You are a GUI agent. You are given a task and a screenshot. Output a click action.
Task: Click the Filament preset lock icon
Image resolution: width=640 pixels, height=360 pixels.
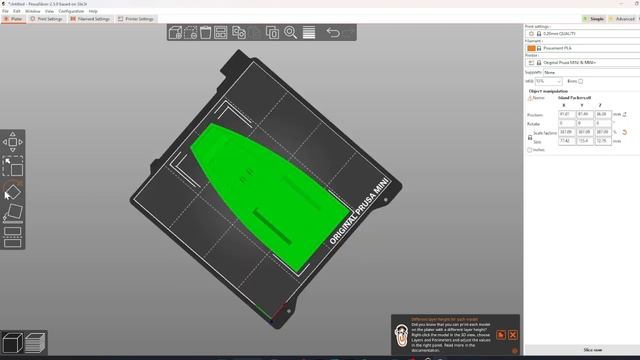tap(539, 48)
